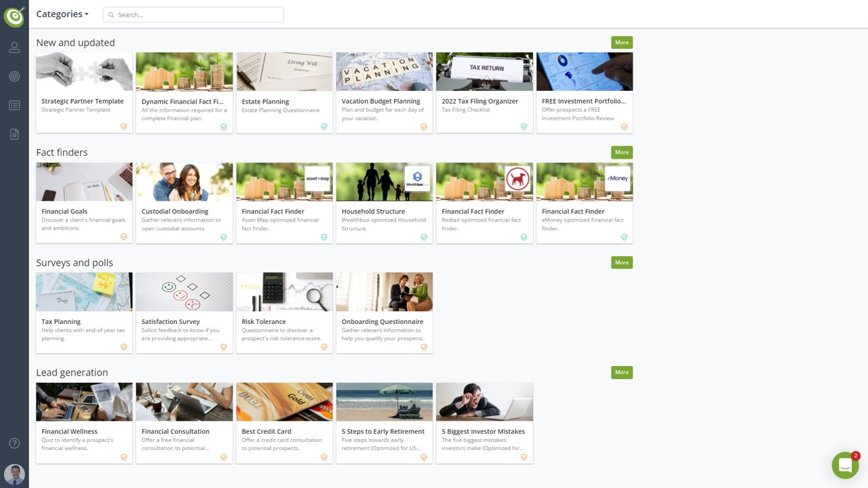
Task: Click the user profile avatar photo
Action: pos(14,474)
